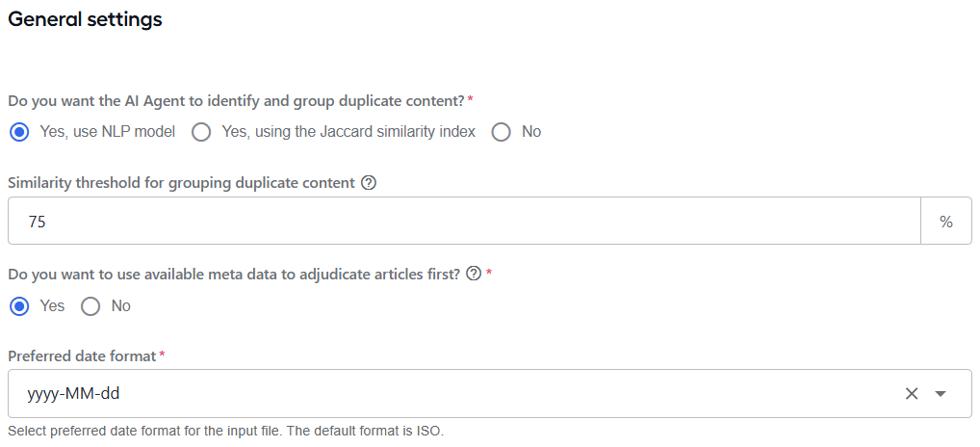The width and height of the screenshot is (980, 447).
Task: Click the 'General settings' heading
Action: 85,19
